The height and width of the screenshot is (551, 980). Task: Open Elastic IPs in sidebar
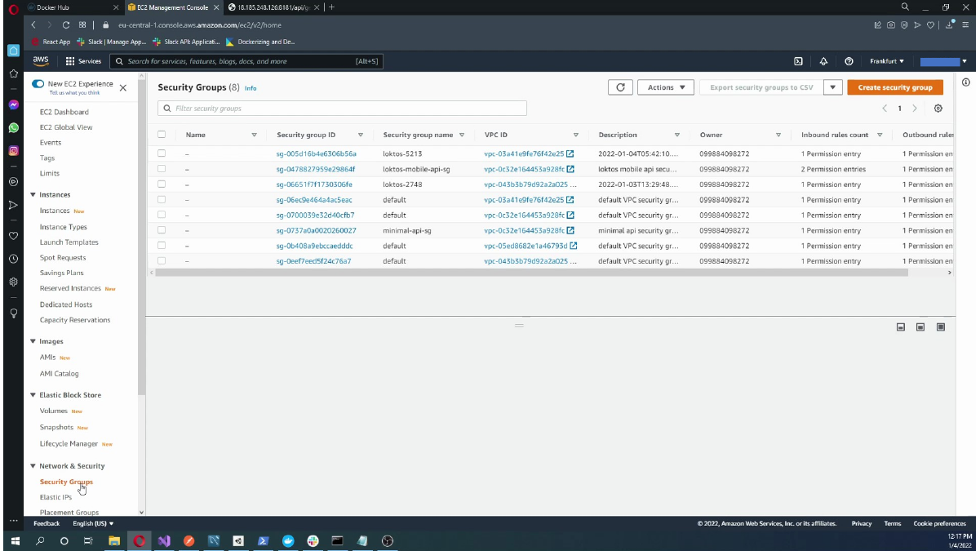tap(55, 497)
